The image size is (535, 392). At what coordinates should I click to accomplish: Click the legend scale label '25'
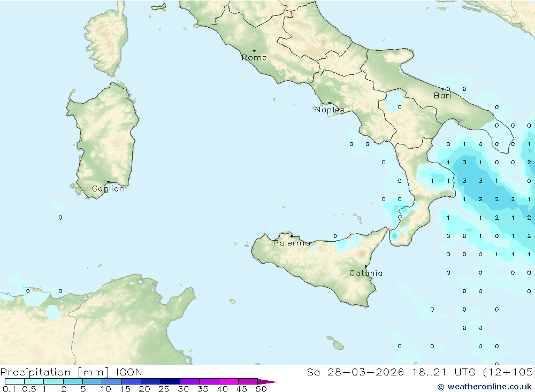[x=164, y=389]
